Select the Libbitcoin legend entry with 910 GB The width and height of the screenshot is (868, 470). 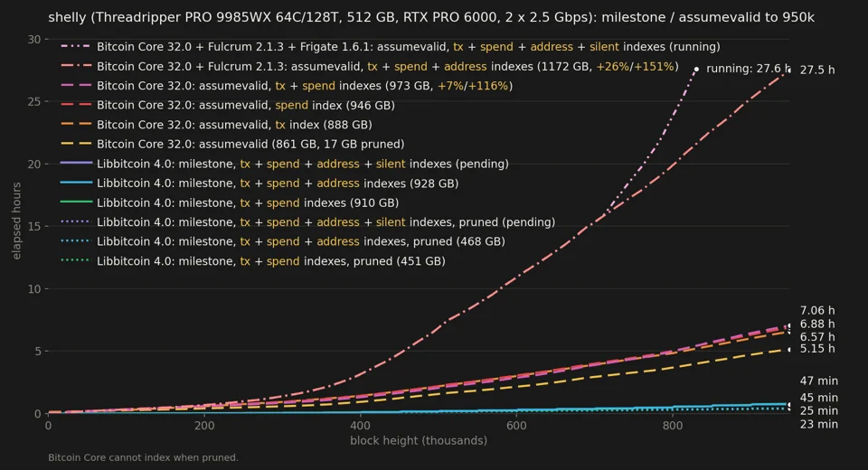(229, 202)
